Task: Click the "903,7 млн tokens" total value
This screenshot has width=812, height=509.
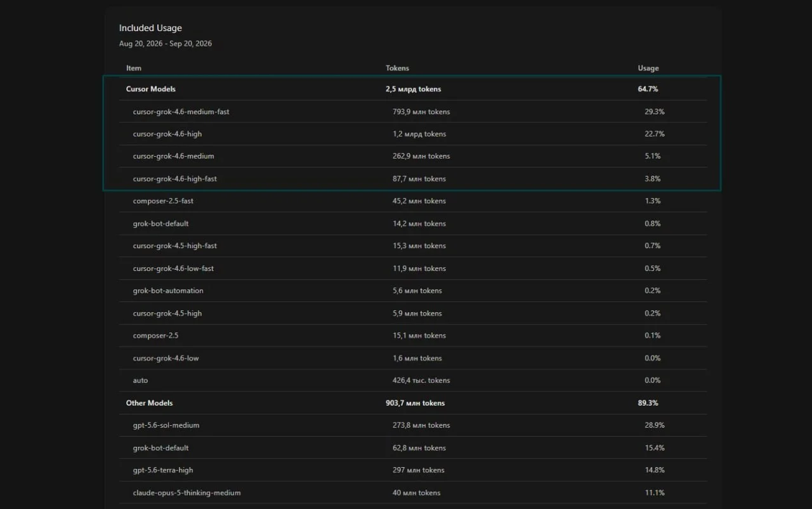Action: coord(416,403)
